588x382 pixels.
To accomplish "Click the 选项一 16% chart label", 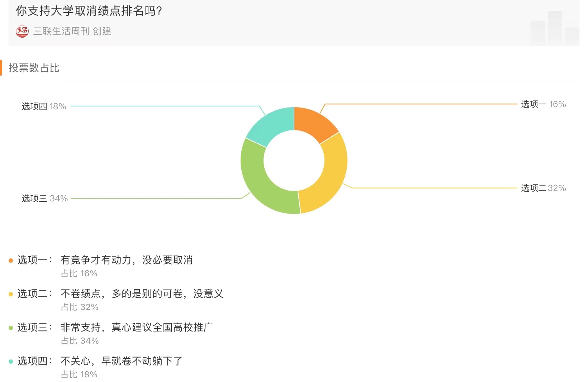I will point(543,104).
